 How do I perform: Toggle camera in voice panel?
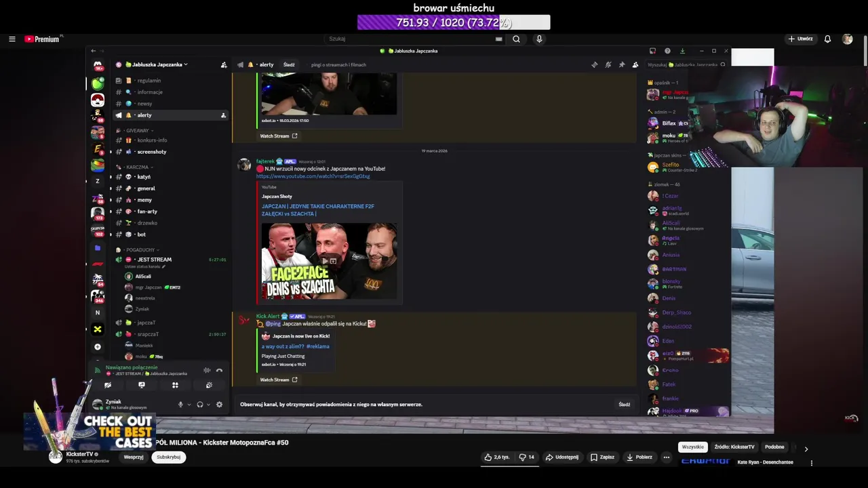click(108, 385)
